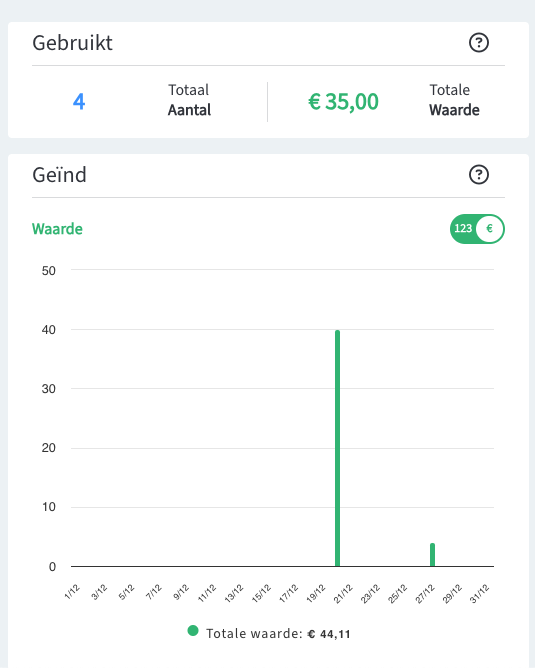Click the tall green bar near 20/12
The image size is (535, 668).
[x=337, y=448]
